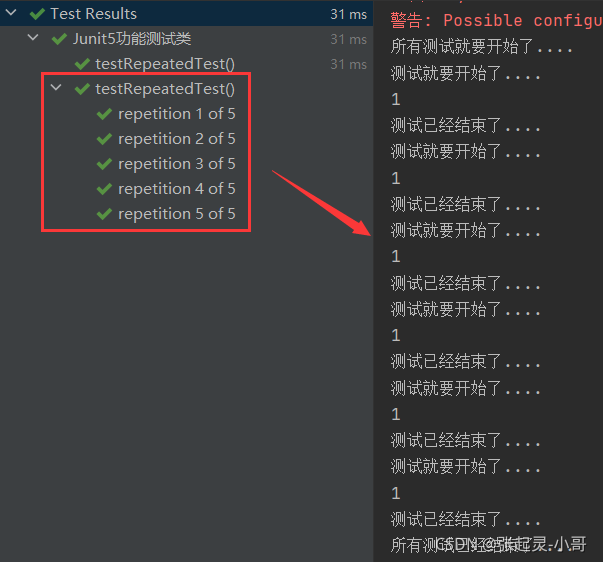This screenshot has width=603, height=562.
Task: Collapse the Test Results root node
Action: pyautogui.click(x=11, y=14)
